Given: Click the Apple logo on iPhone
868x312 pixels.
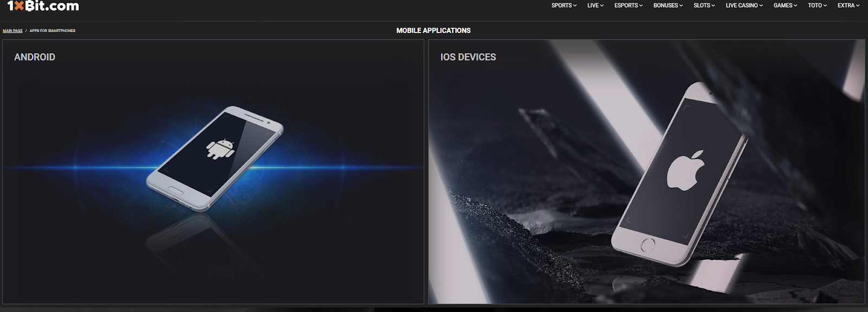Looking at the screenshot, I should tap(685, 170).
